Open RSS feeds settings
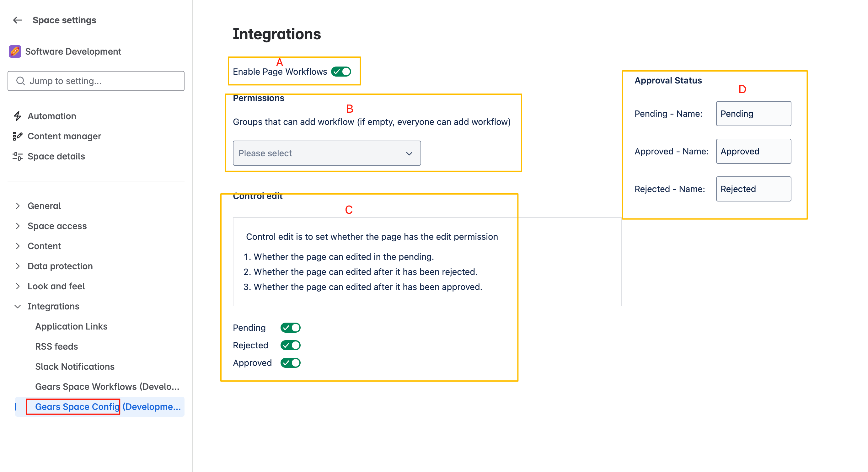 tap(56, 346)
